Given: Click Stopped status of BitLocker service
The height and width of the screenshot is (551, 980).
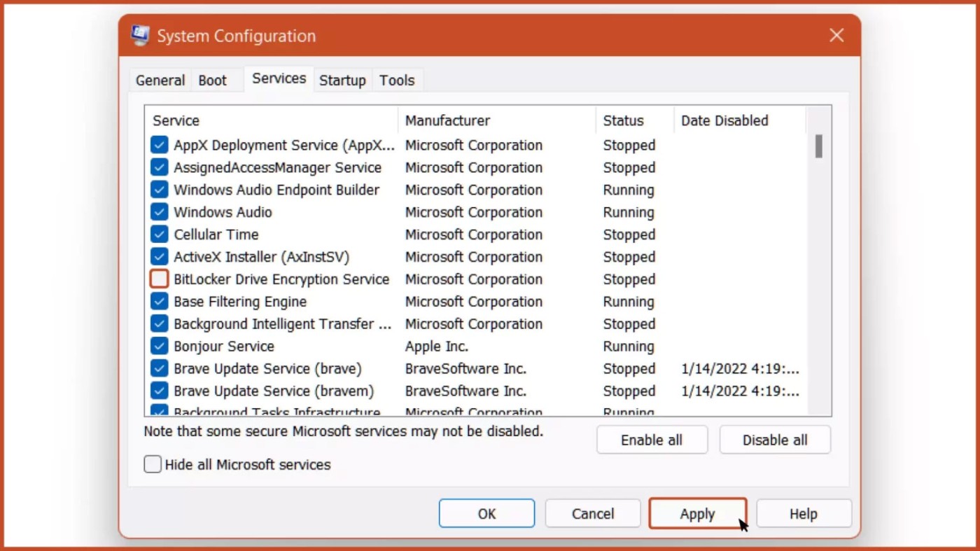Looking at the screenshot, I should [x=629, y=279].
